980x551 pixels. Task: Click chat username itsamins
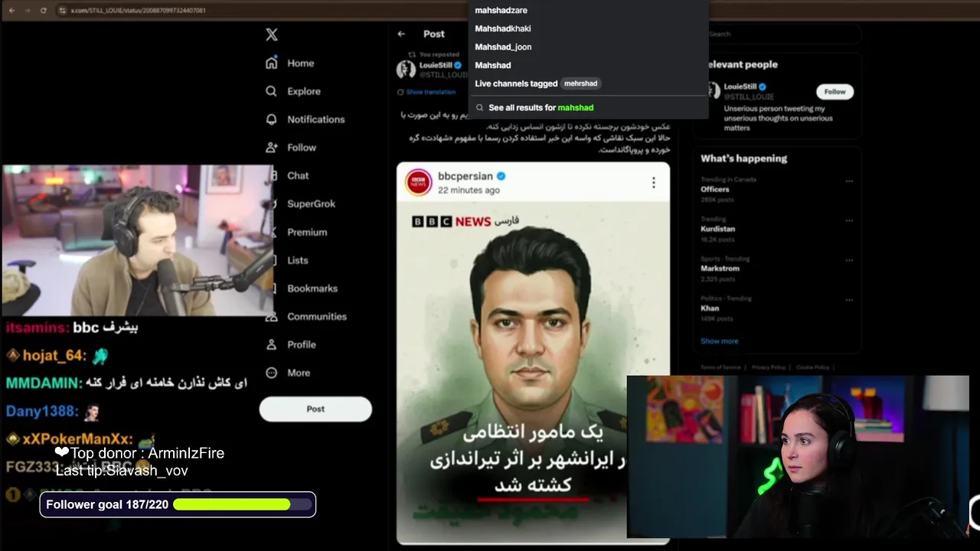click(x=37, y=328)
